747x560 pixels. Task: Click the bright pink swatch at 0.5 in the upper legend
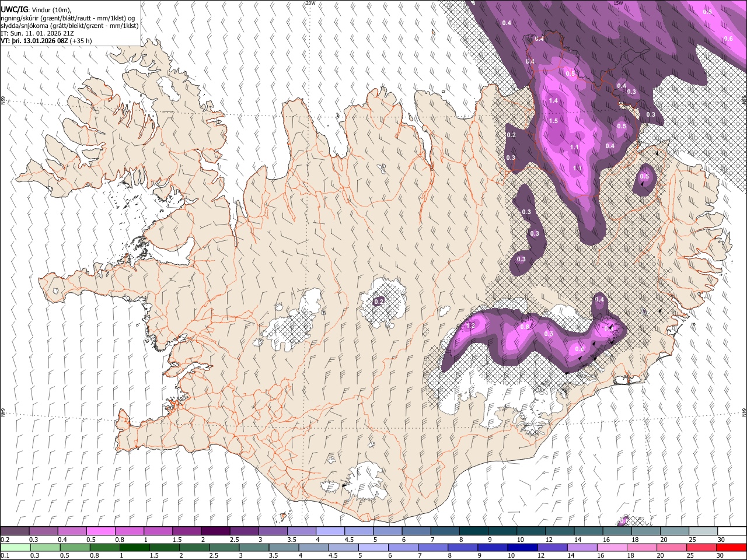[100, 531]
